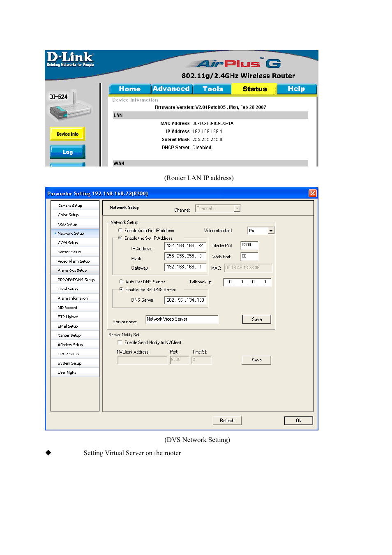Click the DNS Server field
This screenshot has width=392, height=555.
click(185, 300)
